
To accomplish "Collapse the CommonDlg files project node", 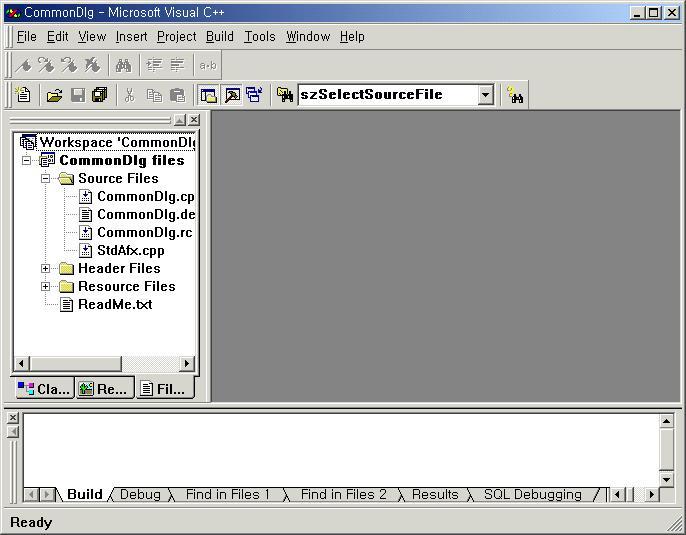I will (x=26, y=161).
